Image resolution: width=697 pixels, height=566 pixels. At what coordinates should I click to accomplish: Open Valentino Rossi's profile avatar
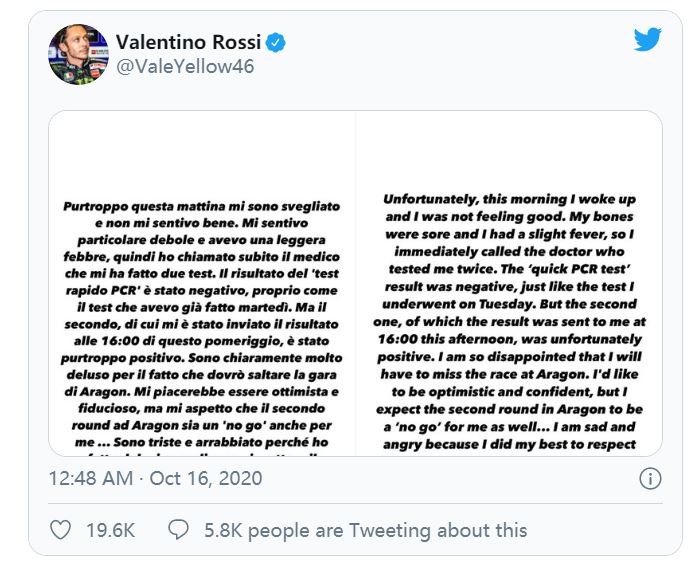pyautogui.click(x=79, y=54)
